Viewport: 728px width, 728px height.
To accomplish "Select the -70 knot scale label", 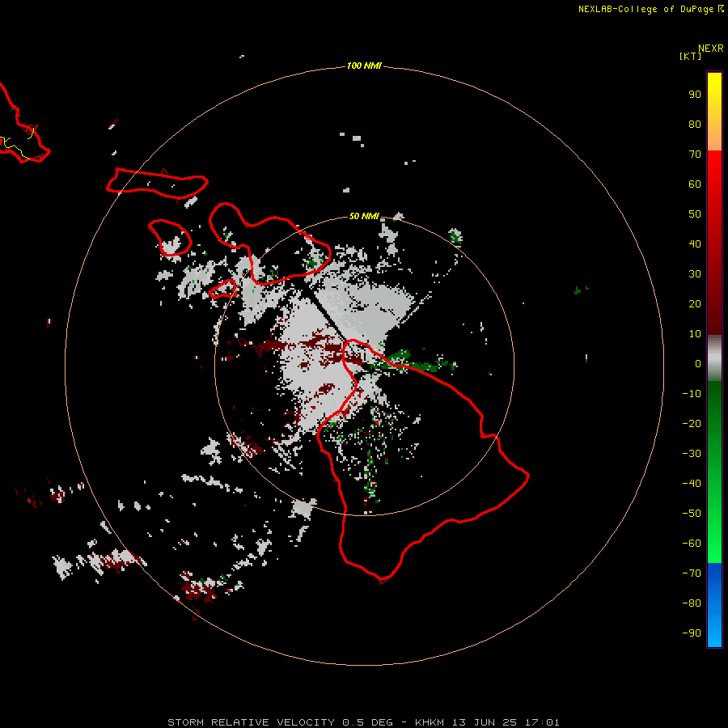I will coord(692,574).
